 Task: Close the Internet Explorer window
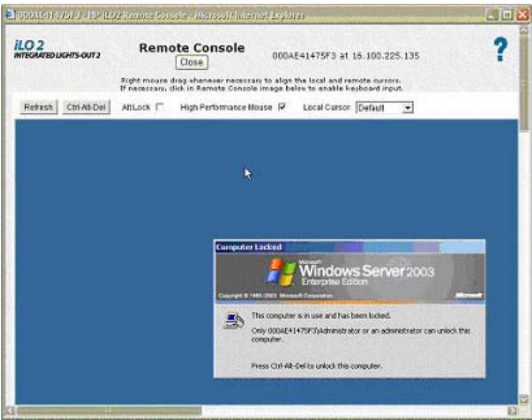point(522,14)
